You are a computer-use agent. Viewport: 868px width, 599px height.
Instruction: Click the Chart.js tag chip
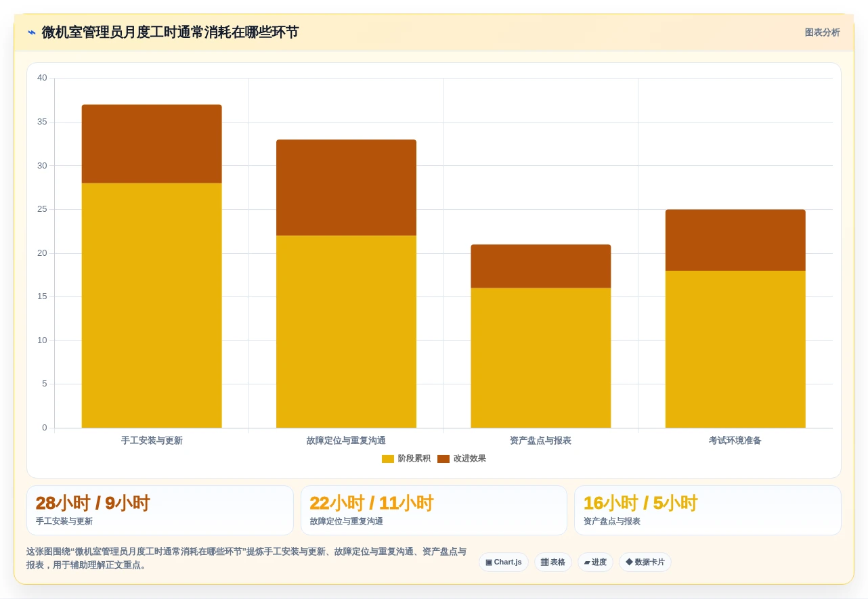(504, 562)
